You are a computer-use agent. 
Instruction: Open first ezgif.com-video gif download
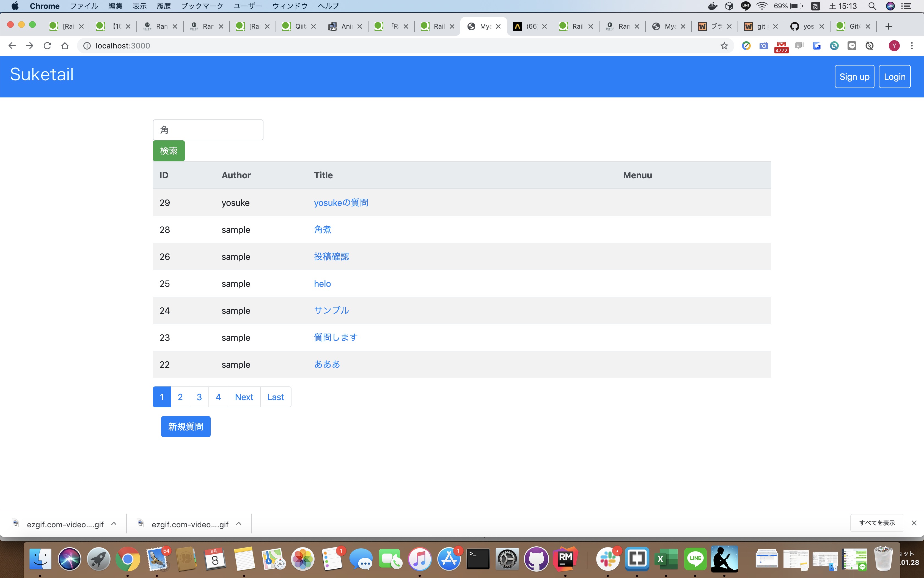click(65, 524)
